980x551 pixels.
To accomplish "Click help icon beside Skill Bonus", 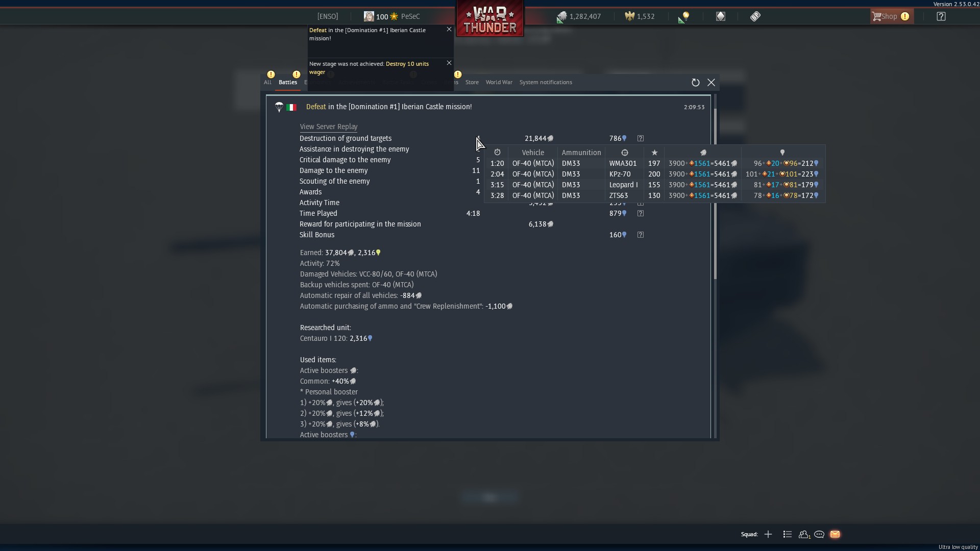I will 640,235.
